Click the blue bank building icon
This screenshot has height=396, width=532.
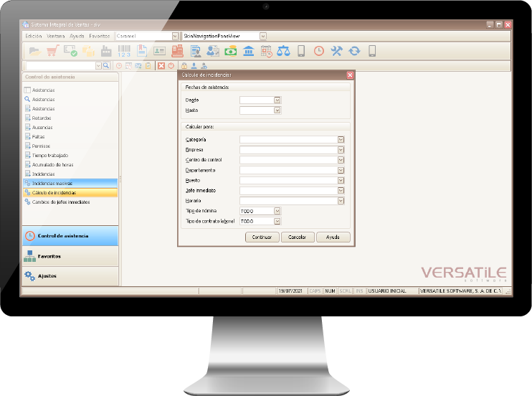[249, 51]
